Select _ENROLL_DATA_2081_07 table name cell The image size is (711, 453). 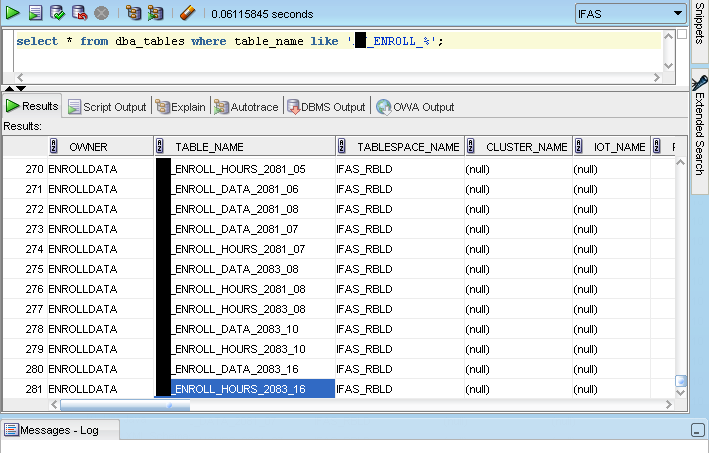[x=245, y=229]
